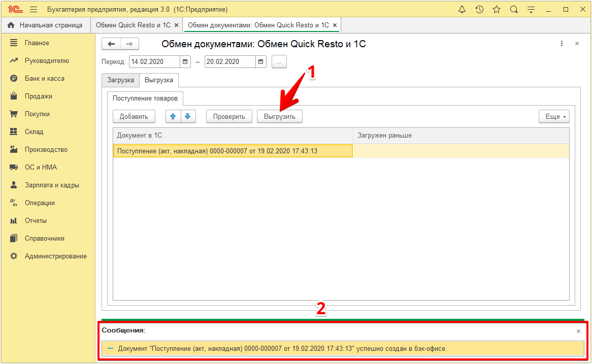The width and height of the screenshot is (592, 364).
Task: Move the row down with blue arrow
Action: pos(188,116)
